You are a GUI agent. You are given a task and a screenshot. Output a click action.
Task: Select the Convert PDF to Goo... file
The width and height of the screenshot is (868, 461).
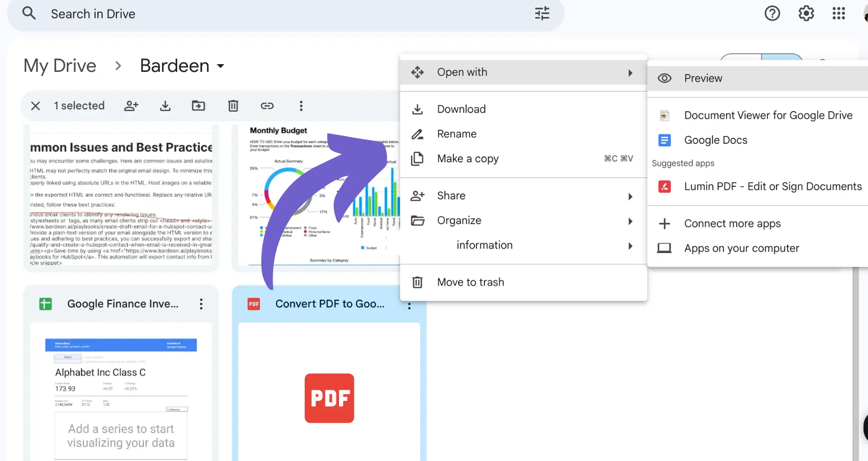pyautogui.click(x=330, y=304)
